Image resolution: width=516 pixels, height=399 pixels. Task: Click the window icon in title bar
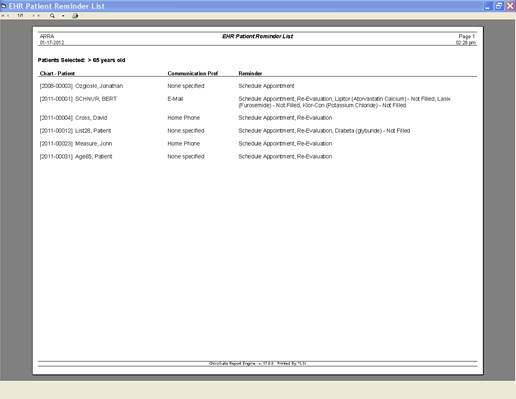click(4, 6)
